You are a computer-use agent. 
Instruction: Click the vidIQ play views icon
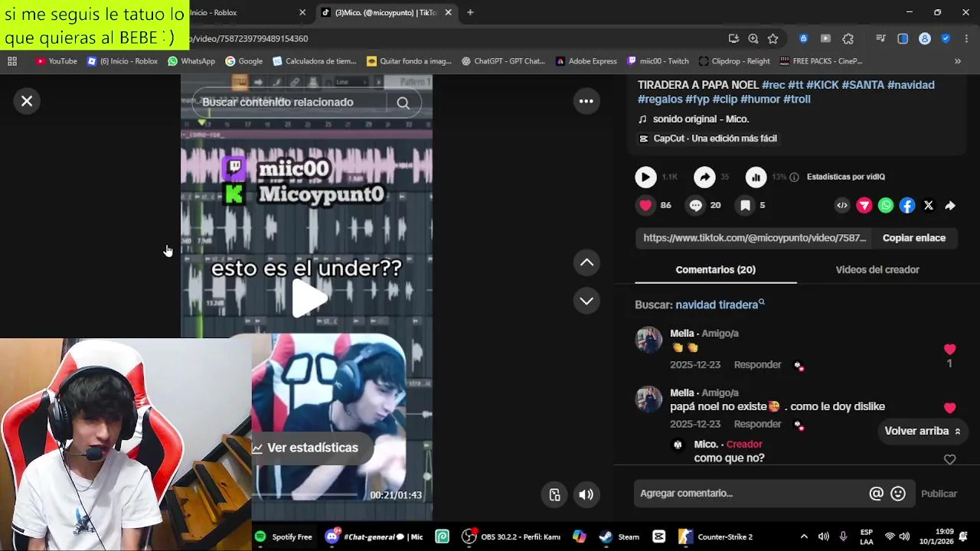click(645, 177)
